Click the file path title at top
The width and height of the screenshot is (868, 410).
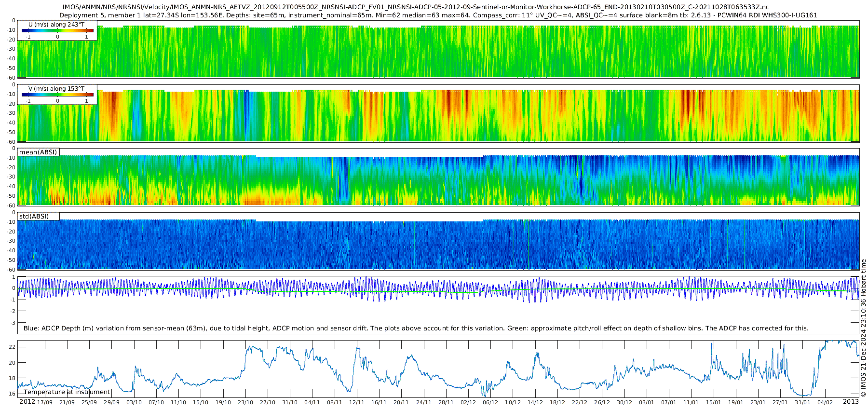[416, 7]
